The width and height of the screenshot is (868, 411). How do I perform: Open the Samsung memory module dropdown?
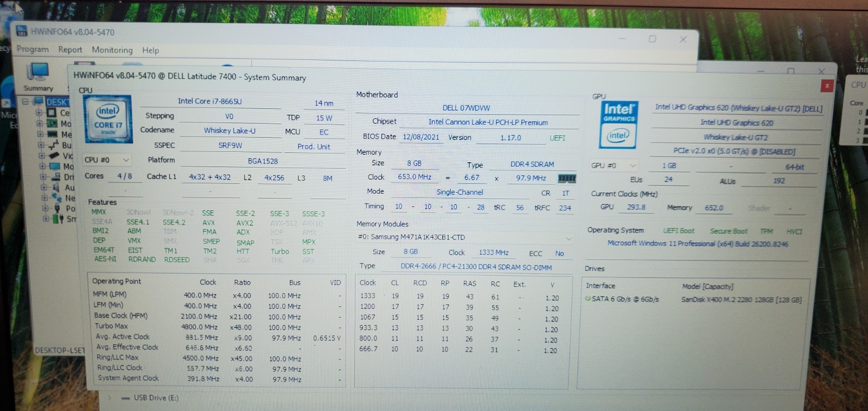click(464, 237)
